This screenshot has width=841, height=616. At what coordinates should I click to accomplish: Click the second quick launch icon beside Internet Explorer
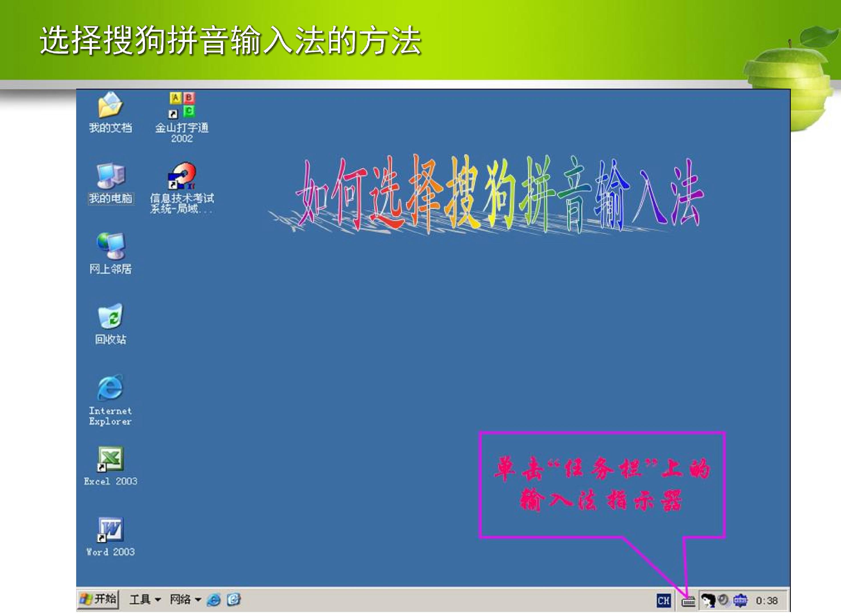[234, 600]
